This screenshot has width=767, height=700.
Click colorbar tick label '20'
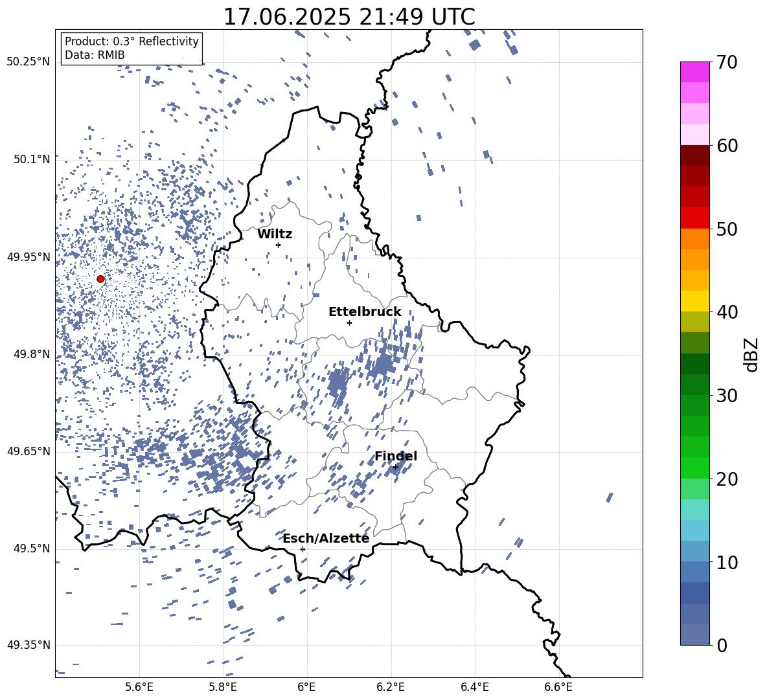pos(727,479)
